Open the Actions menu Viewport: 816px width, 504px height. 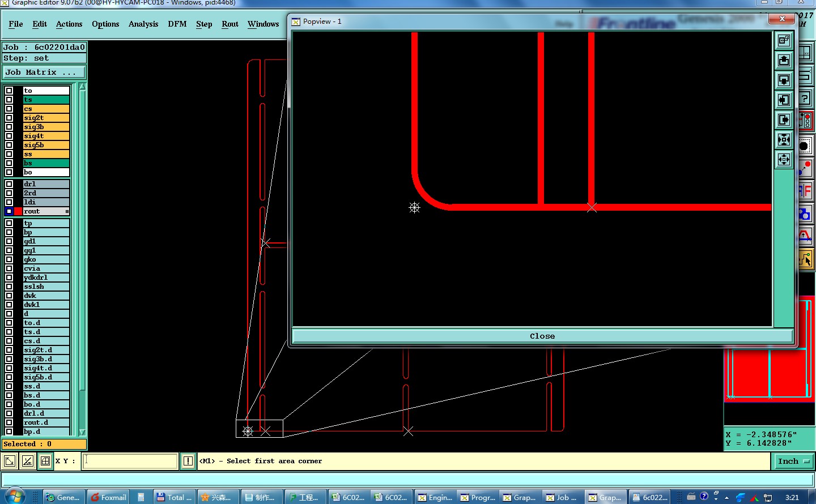[x=69, y=24]
